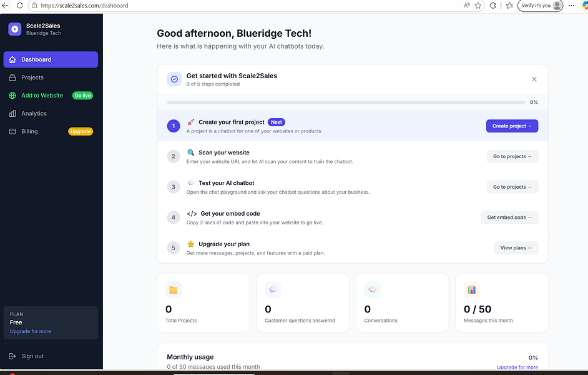588x375 pixels.
Task: Click the yellow Upgrade badge
Action: pos(81,131)
